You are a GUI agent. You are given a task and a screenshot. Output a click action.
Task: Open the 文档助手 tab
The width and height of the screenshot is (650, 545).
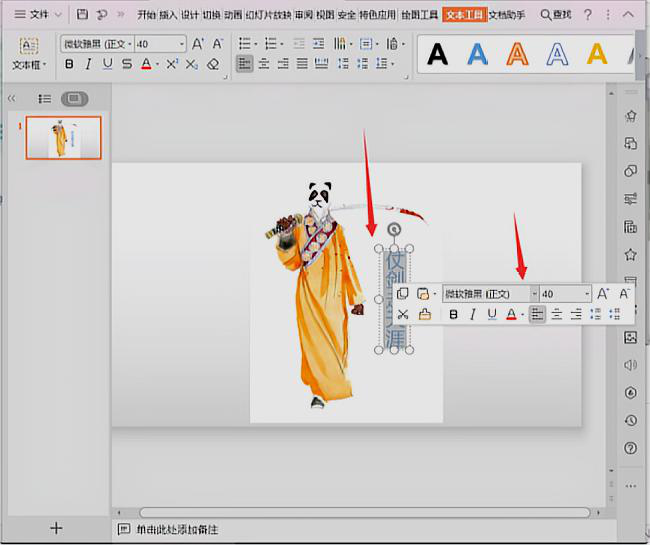coord(507,15)
